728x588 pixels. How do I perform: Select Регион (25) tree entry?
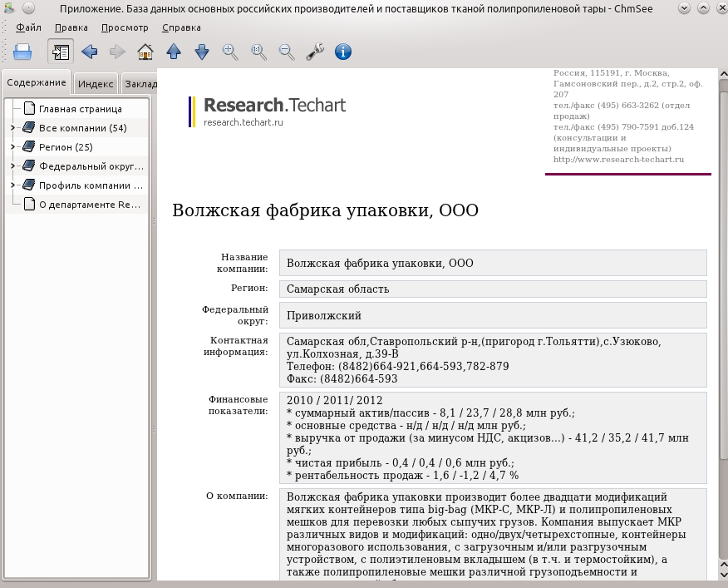click(x=66, y=147)
